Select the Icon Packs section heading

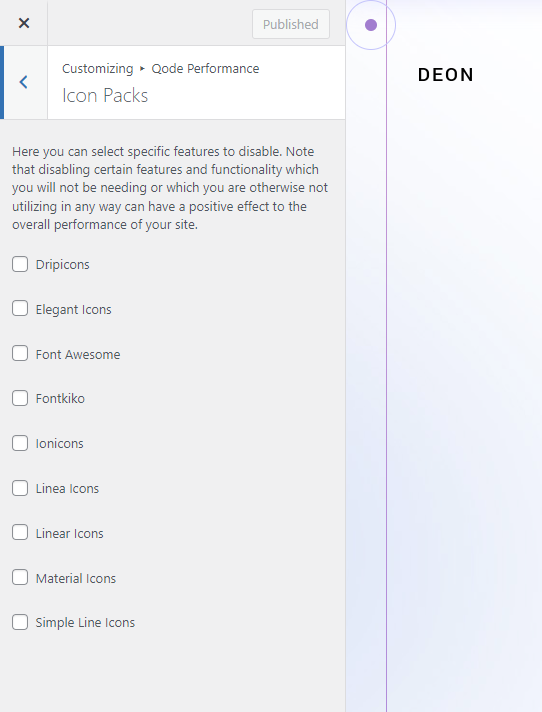pos(105,95)
